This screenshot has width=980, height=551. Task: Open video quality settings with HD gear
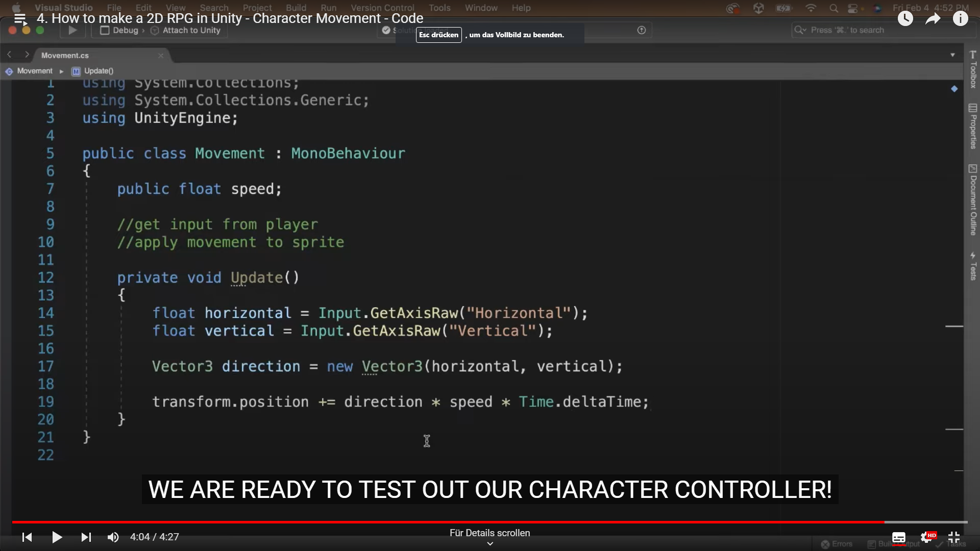pyautogui.click(x=929, y=537)
